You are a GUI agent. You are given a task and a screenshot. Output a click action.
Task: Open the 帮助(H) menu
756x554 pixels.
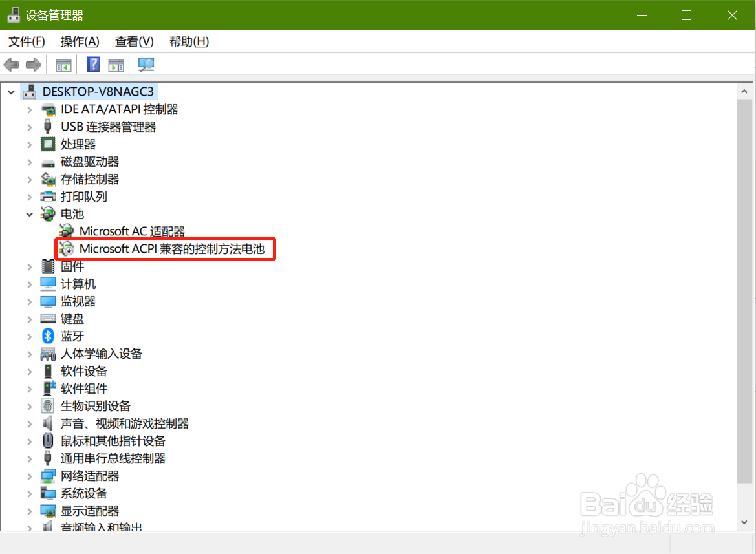tap(189, 41)
